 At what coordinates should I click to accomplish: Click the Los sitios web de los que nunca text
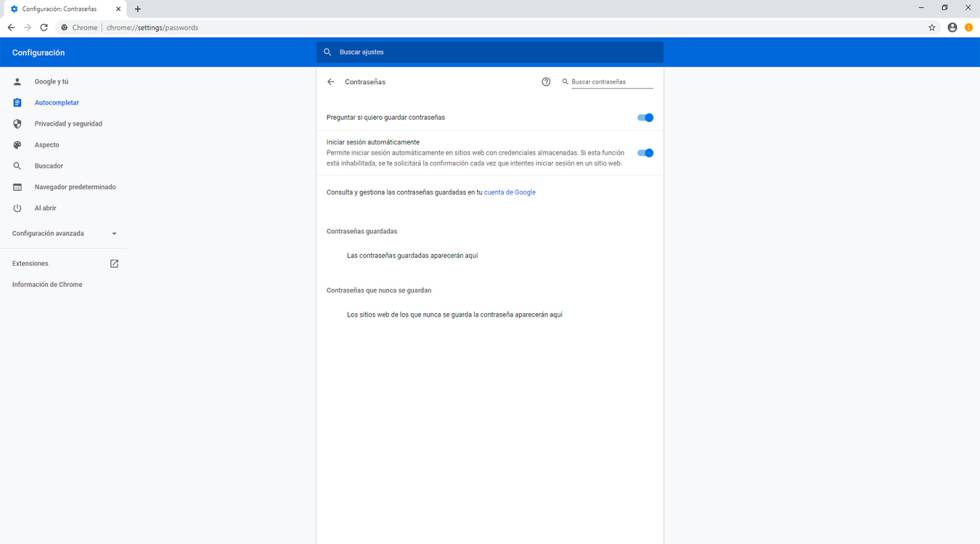pyautogui.click(x=454, y=315)
